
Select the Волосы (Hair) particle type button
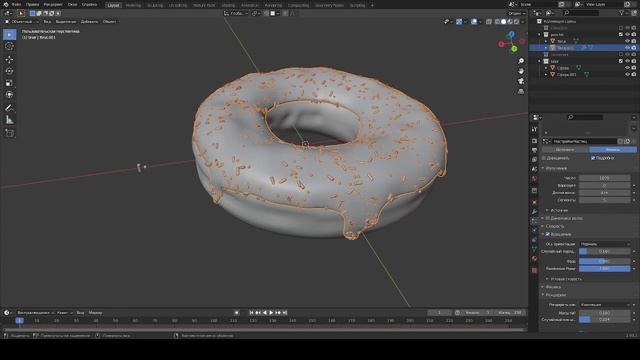tap(613, 150)
